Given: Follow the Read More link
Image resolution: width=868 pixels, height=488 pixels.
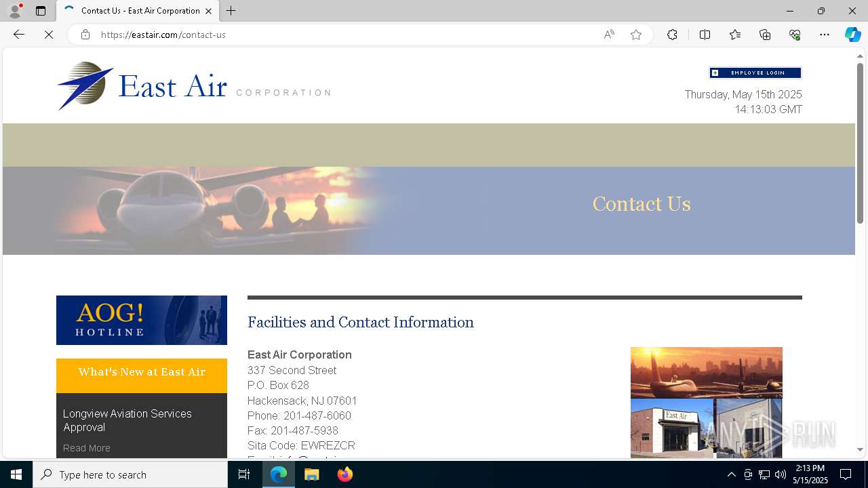Looking at the screenshot, I should pyautogui.click(x=87, y=448).
